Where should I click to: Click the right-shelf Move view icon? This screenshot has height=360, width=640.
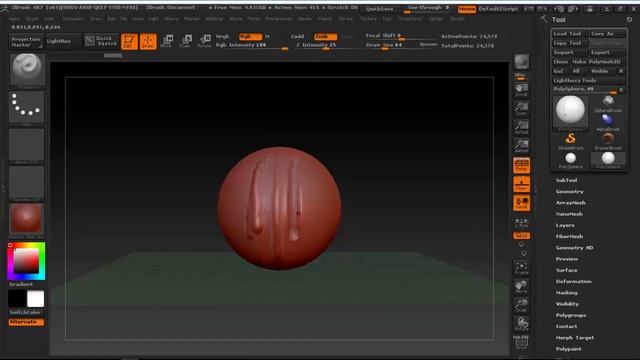(521, 287)
